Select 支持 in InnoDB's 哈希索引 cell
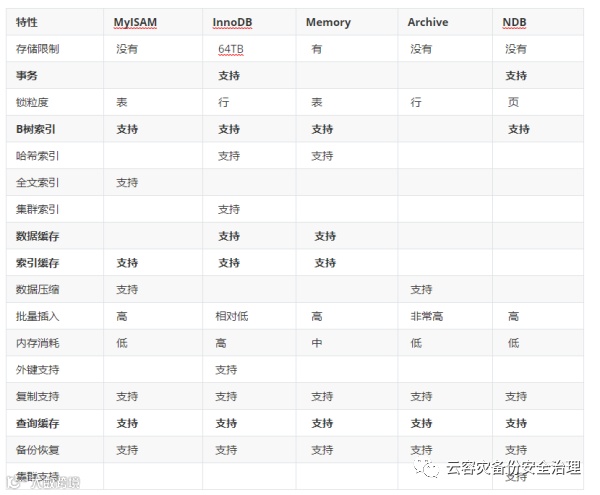Screen dimensions: 600x495 point(229,156)
